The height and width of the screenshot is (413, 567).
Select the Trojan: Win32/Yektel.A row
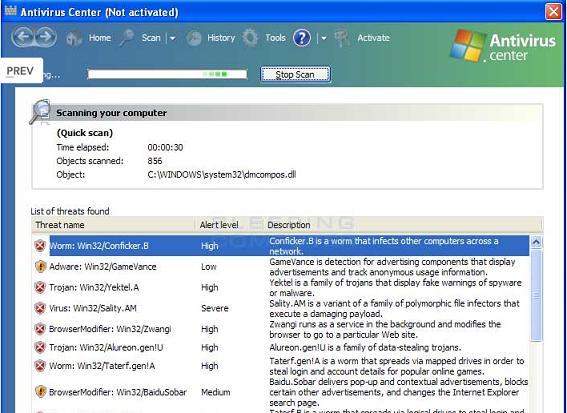282,288
